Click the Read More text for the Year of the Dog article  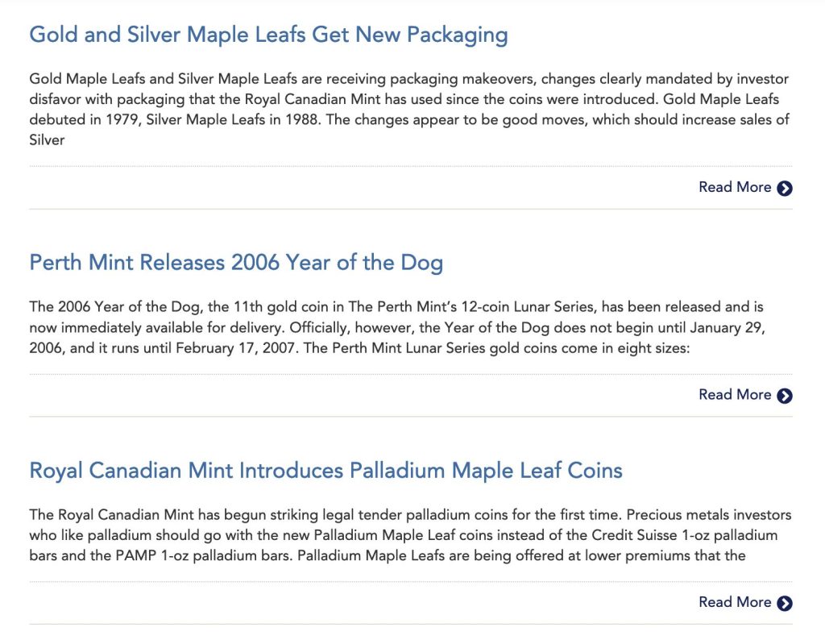click(x=734, y=394)
